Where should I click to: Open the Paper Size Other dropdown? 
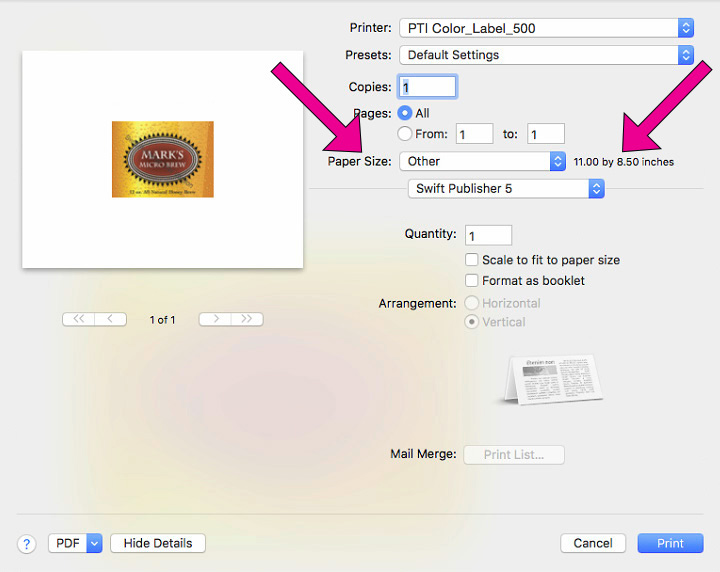pyautogui.click(x=482, y=161)
